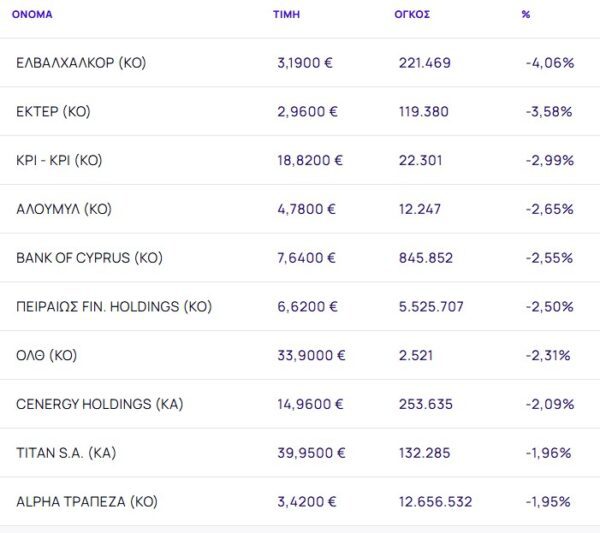Open the ΕΛΒΑΛΧΑΛΚΟΡ (ΚΟ) stock link
Viewport: 600px width, 533px height.
tap(81, 63)
